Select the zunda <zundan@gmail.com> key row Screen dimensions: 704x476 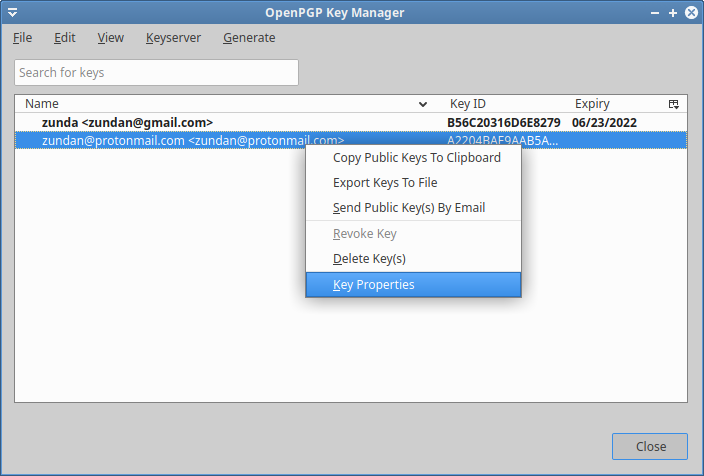point(351,123)
